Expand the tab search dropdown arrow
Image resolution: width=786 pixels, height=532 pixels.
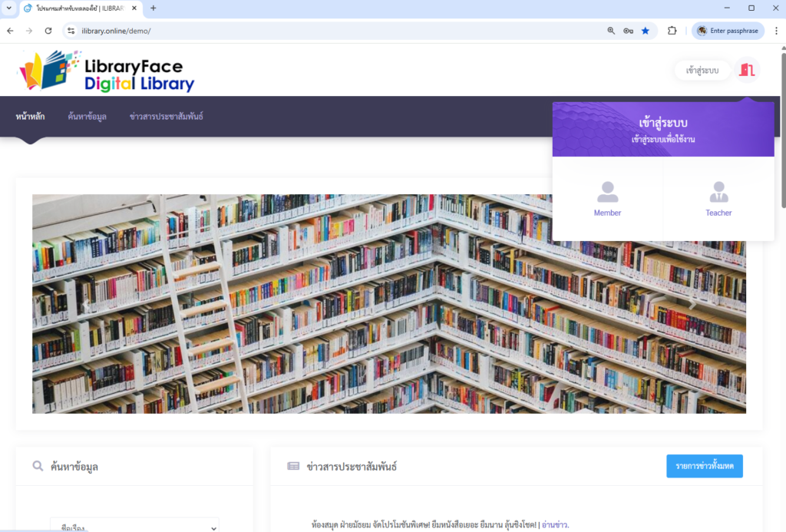[x=8, y=8]
